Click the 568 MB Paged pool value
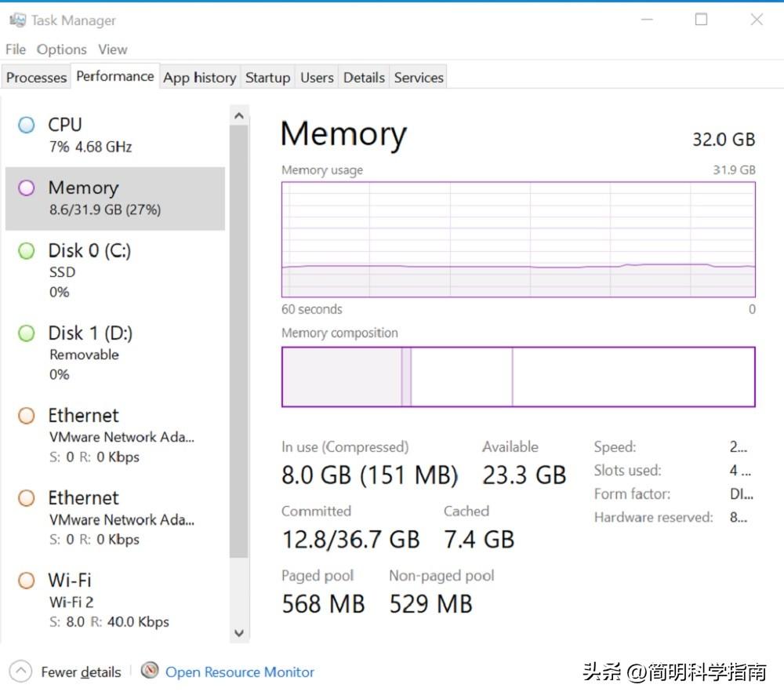Viewport: 784px width, 699px height. pos(323,603)
